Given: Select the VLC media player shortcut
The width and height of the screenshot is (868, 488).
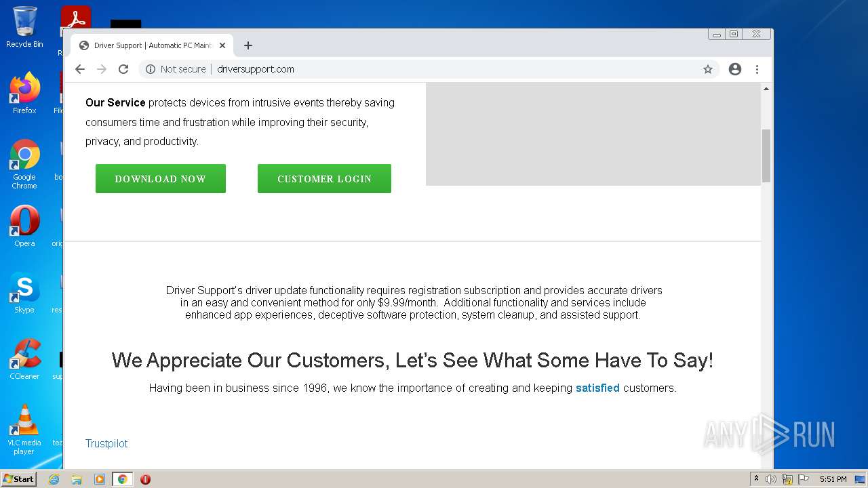Looking at the screenshot, I should tap(24, 430).
